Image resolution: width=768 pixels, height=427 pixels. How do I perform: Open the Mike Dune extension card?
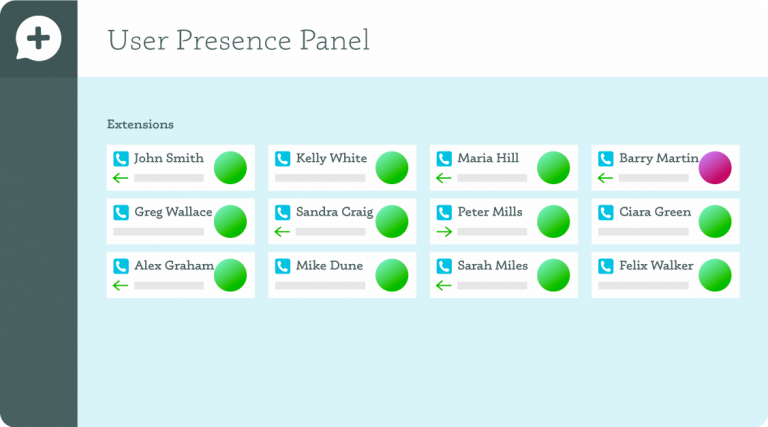[342, 275]
